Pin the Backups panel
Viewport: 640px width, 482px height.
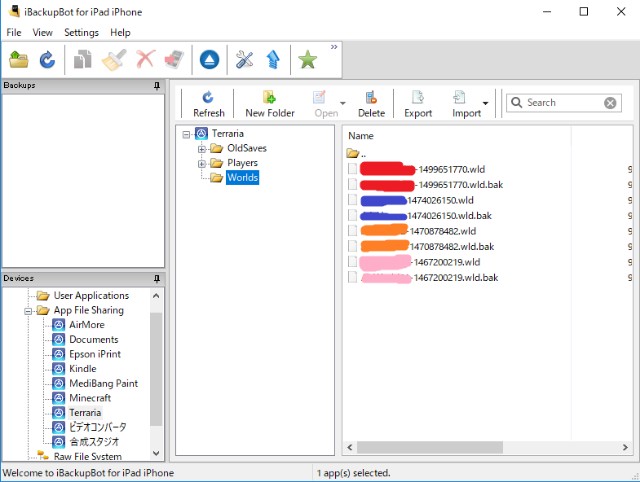(x=157, y=86)
